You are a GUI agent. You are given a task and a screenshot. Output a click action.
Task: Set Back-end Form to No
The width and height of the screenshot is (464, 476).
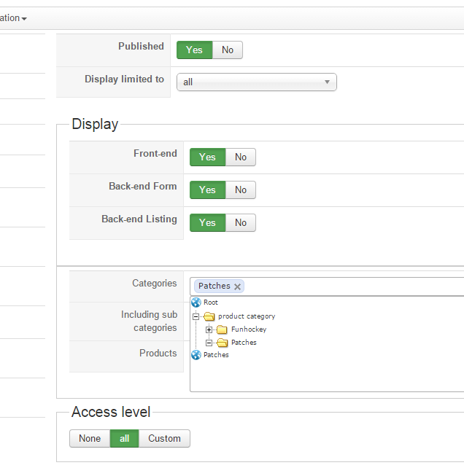[241, 190]
